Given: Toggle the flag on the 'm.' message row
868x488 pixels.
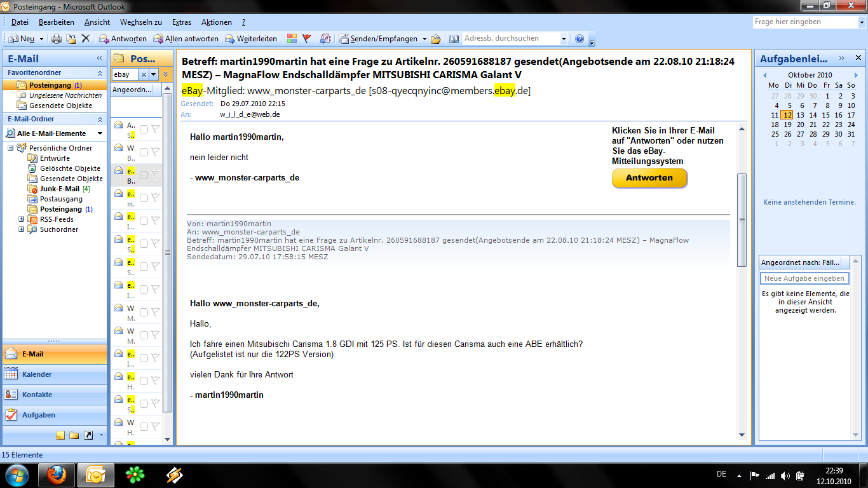Looking at the screenshot, I should tap(156, 198).
